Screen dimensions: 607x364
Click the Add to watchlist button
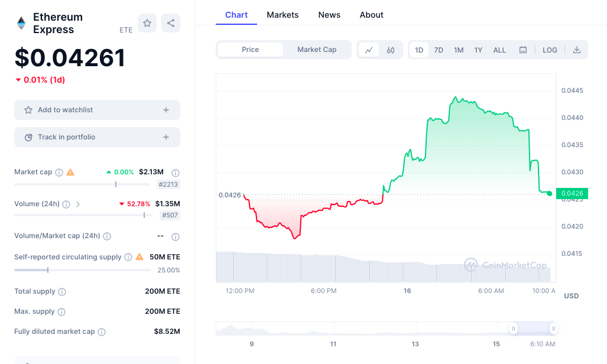(x=97, y=110)
